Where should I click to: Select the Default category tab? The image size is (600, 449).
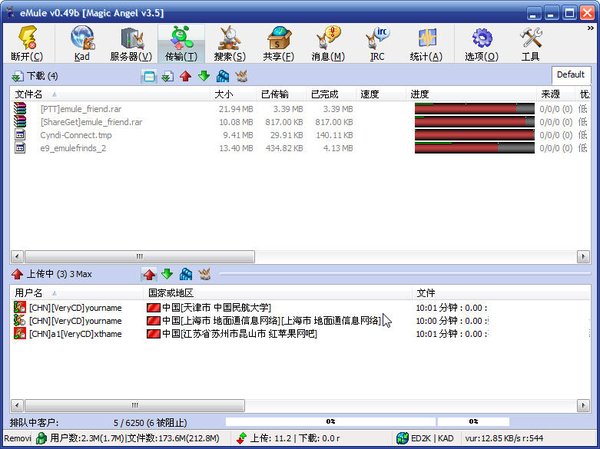coord(571,75)
